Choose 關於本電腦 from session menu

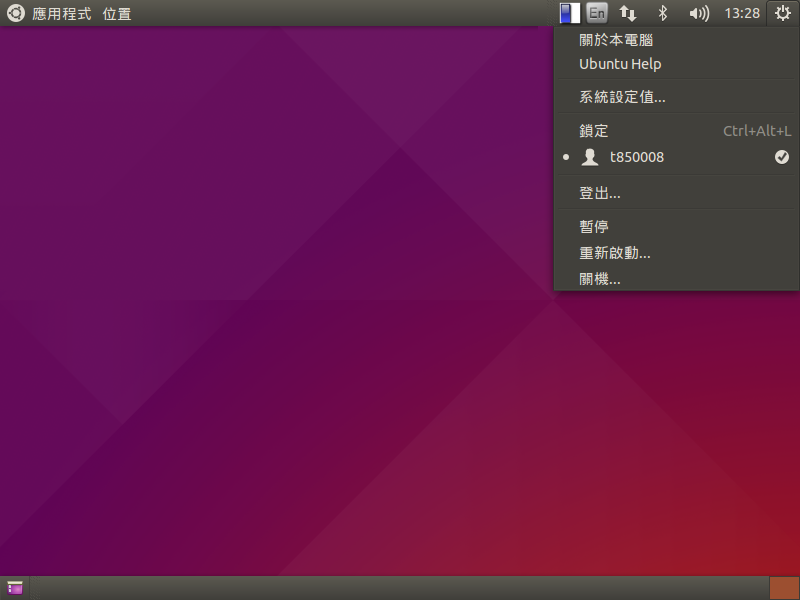[616, 40]
